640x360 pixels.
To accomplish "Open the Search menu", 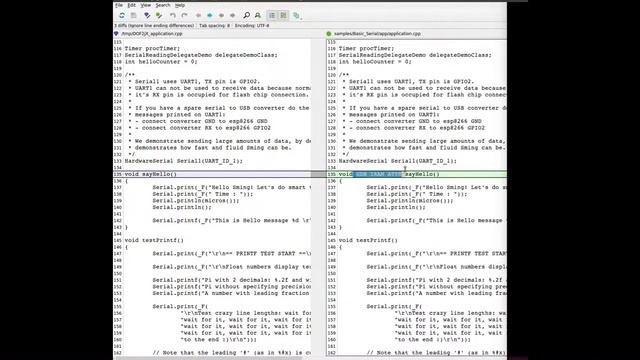I will pos(163,5).
